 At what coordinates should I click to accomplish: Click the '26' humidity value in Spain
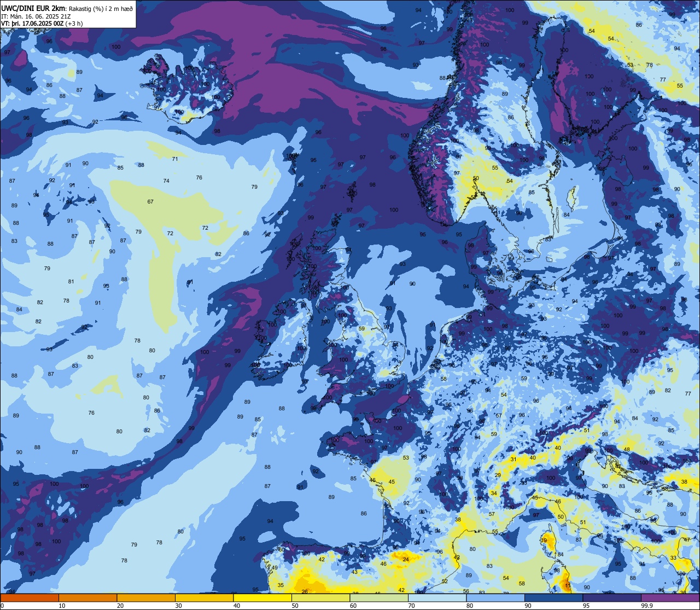coord(305,591)
